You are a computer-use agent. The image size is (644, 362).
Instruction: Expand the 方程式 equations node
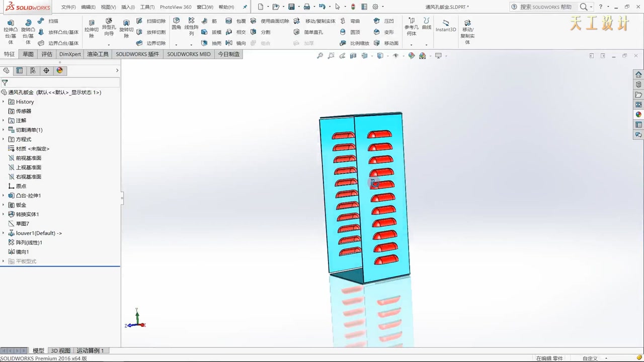[4, 139]
